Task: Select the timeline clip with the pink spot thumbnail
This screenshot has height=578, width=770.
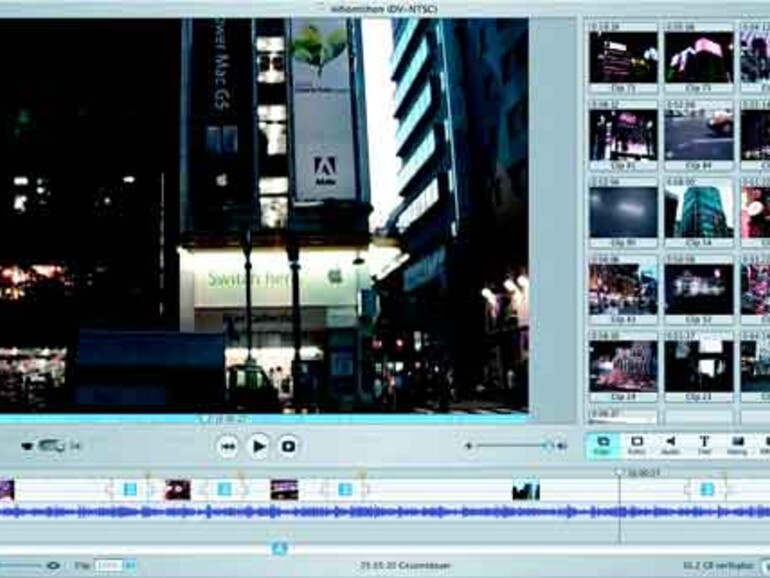Action: tap(177, 490)
